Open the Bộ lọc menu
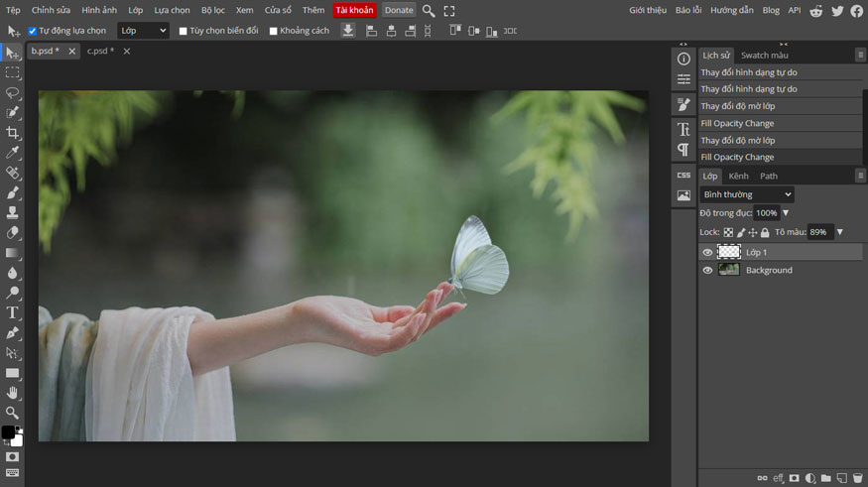The height and width of the screenshot is (487, 868). [213, 10]
